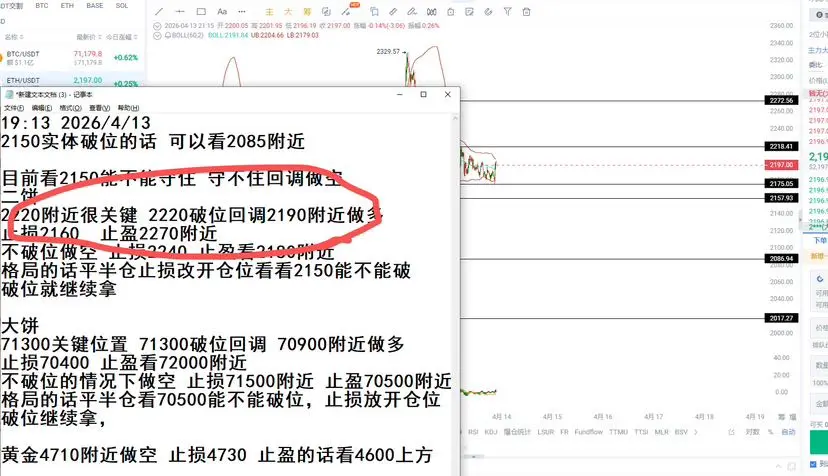Click the chart horizontal scrollbar thumb
828x476 pixels.
point(476,456)
